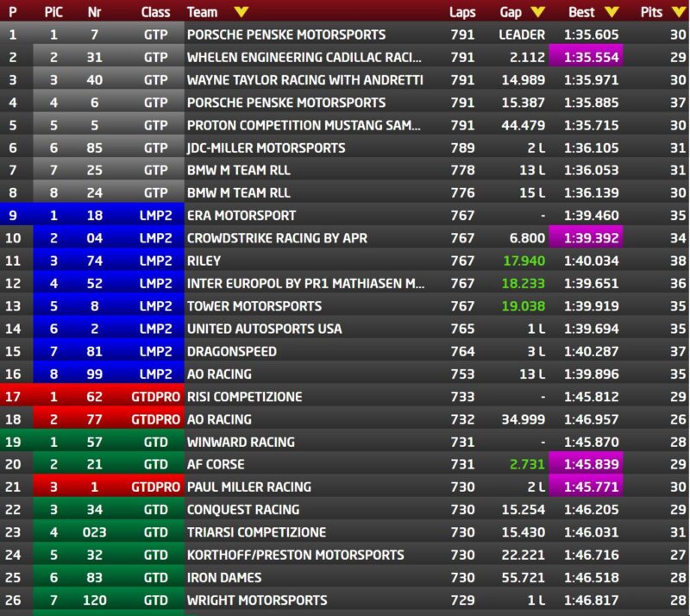Sort by the PiC column header
The height and width of the screenshot is (616, 690).
click(x=53, y=12)
